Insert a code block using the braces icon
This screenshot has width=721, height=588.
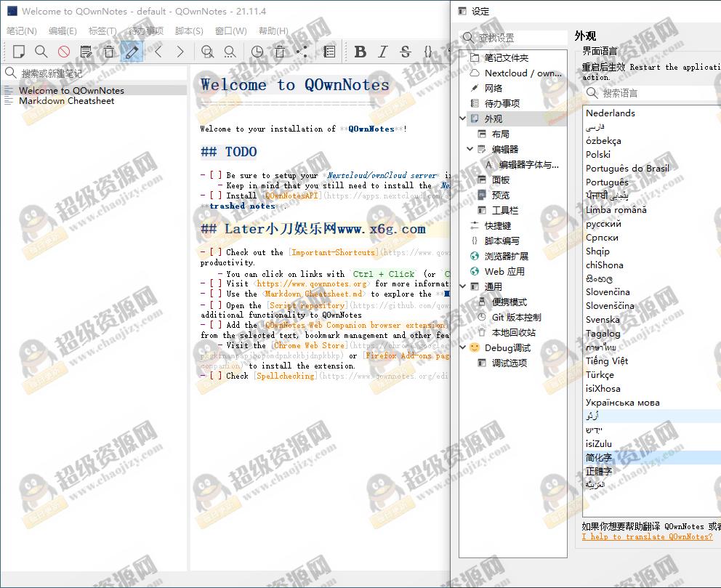(x=427, y=52)
